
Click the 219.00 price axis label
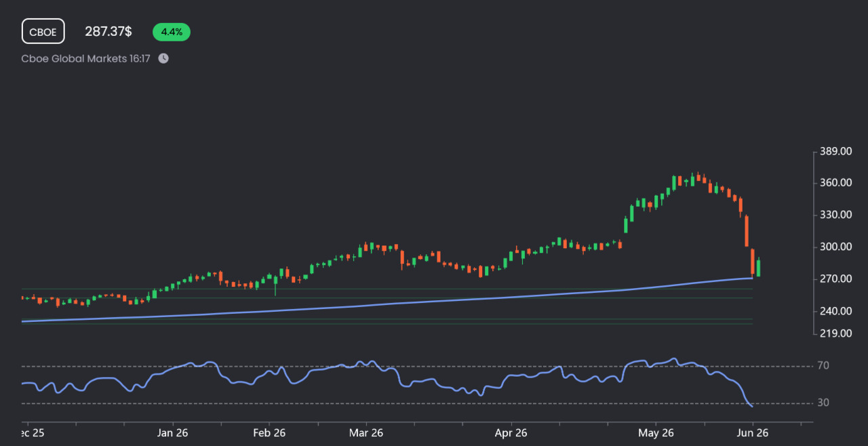tap(835, 333)
